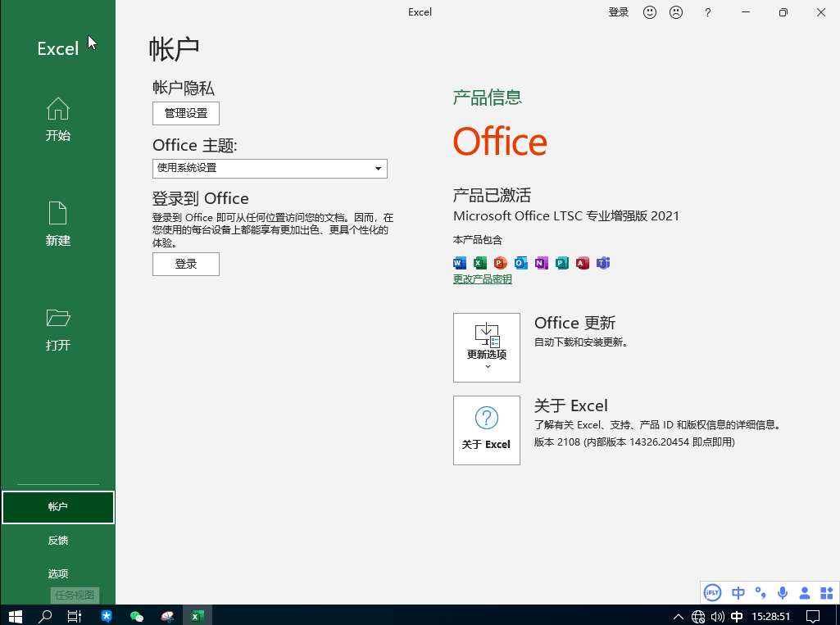Click the 管理设置 privacy button
Screen dimensions: 840x625
pos(186,114)
